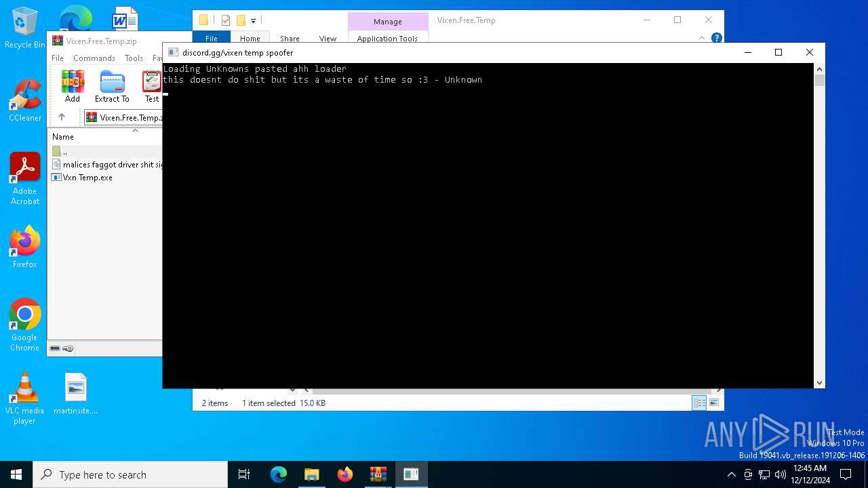Click the console window title bar icon
868x488 pixels.
(x=173, y=52)
